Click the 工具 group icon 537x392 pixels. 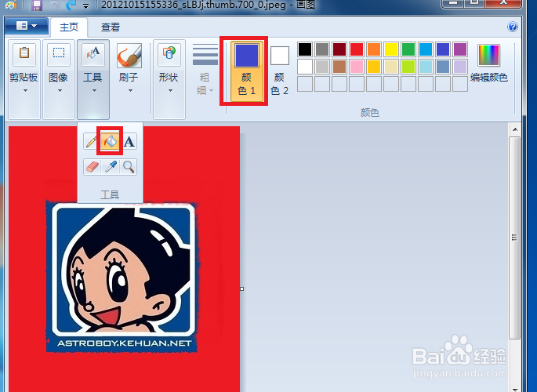point(93,54)
